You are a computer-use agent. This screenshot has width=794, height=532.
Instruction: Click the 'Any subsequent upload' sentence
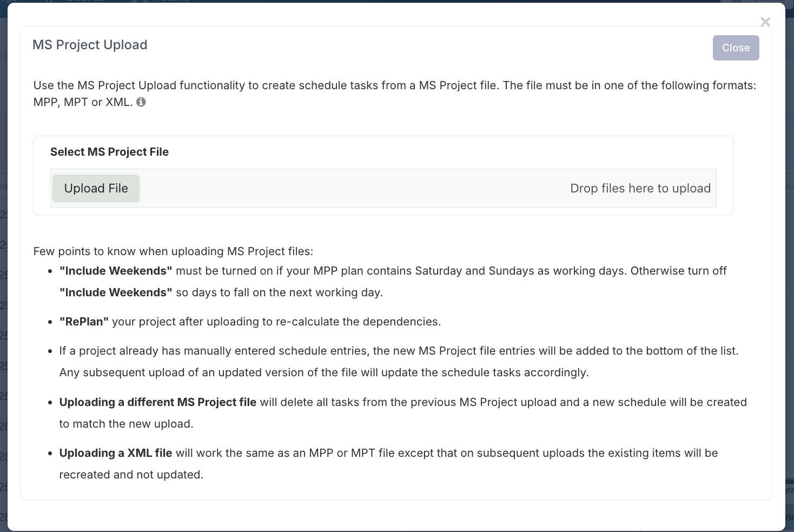(x=324, y=373)
